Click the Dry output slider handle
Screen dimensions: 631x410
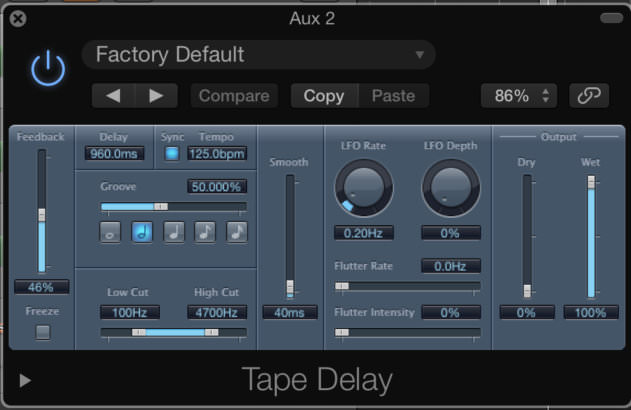click(527, 291)
